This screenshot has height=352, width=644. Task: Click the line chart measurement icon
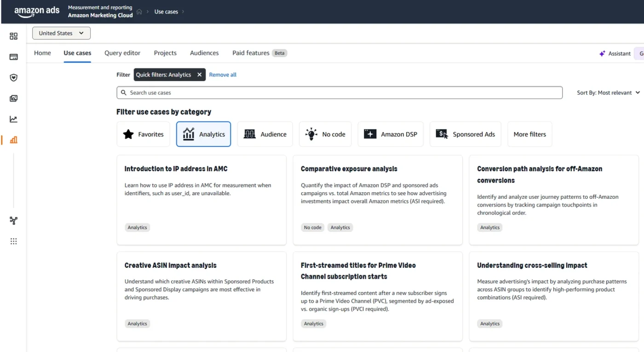click(x=13, y=119)
